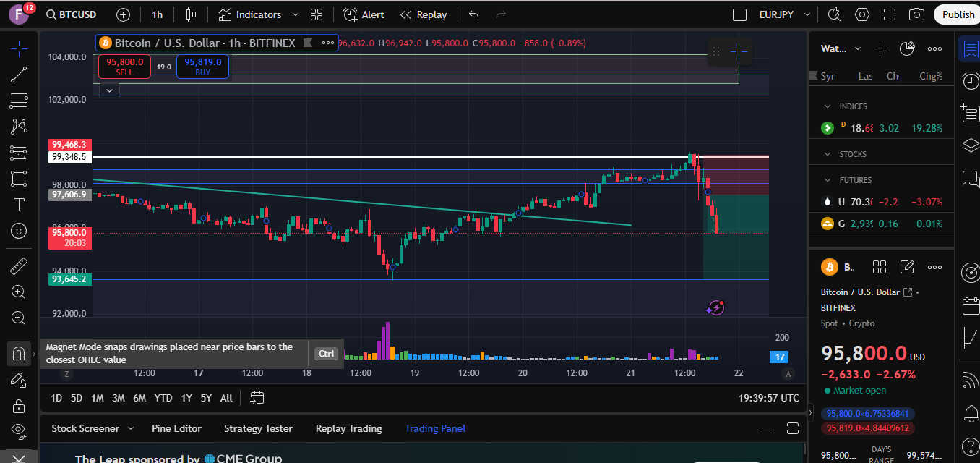Create an Alert from top toolbar

[x=364, y=14]
